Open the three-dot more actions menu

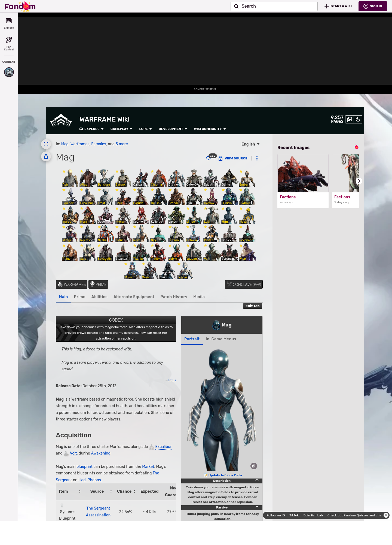click(x=257, y=158)
